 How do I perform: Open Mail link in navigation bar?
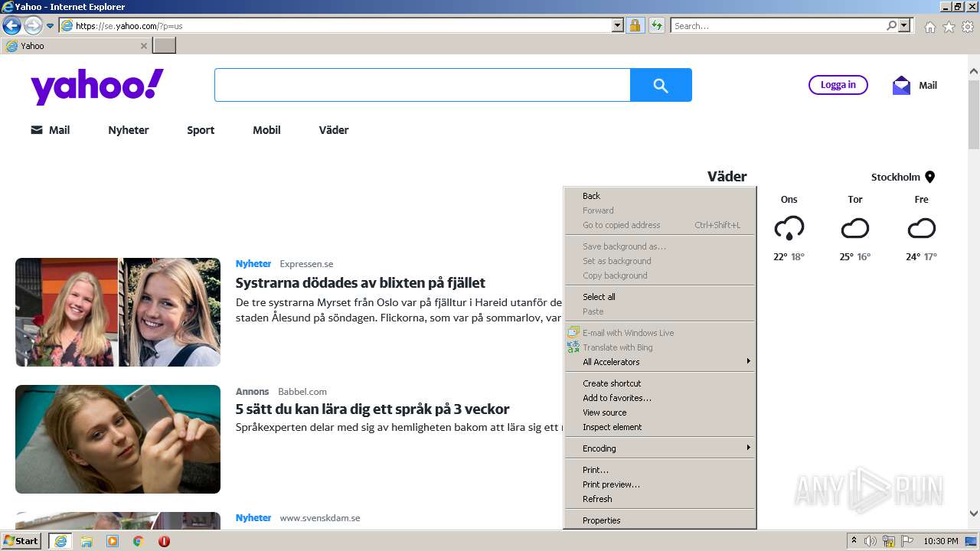click(x=50, y=130)
